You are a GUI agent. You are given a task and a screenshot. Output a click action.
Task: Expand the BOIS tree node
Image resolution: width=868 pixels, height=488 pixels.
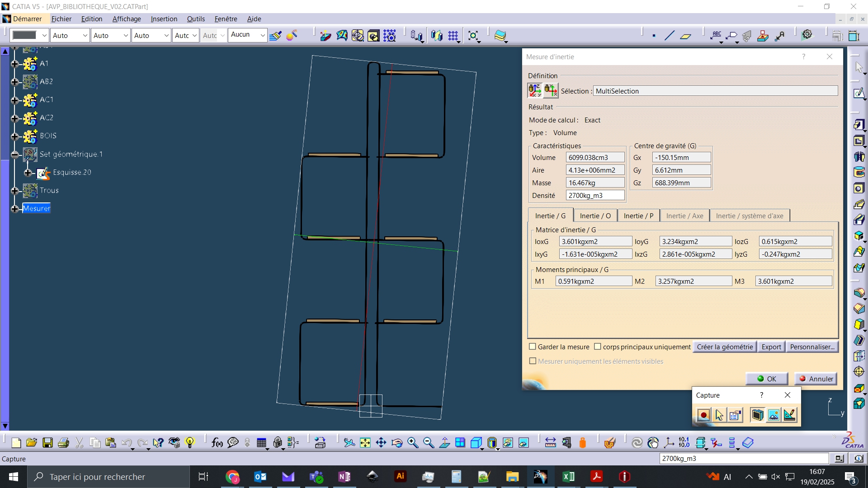(15, 136)
